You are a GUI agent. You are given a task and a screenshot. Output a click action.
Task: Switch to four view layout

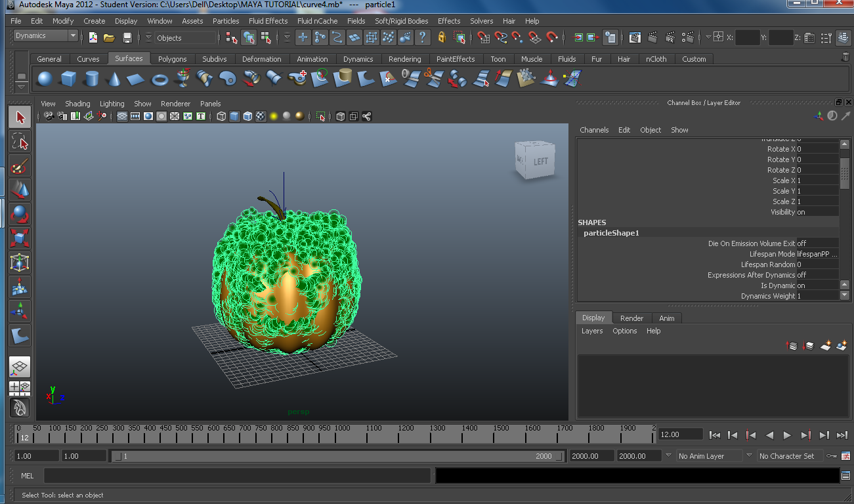point(20,388)
